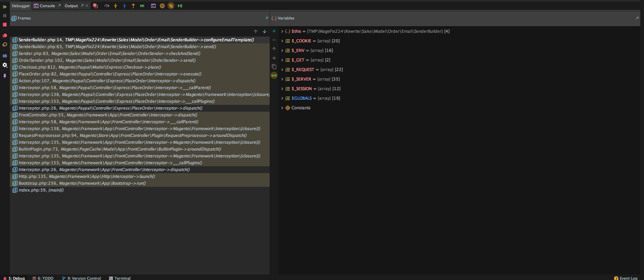Select the OrderSender.php:102 frame
Image resolution: width=644 pixels, height=280 pixels.
[140, 60]
